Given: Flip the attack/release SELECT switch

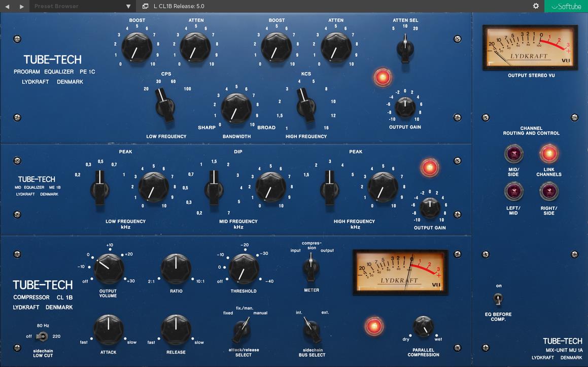Looking at the screenshot, I should point(241,329).
